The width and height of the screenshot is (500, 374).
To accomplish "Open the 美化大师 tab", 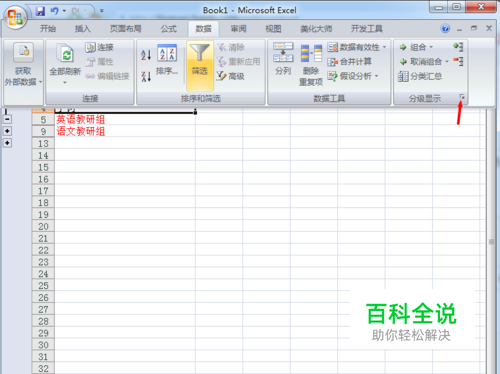I will pyautogui.click(x=316, y=29).
